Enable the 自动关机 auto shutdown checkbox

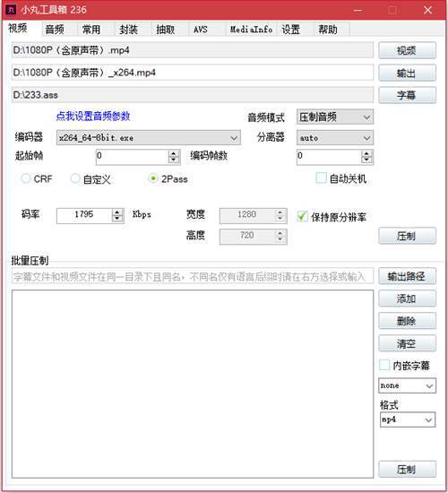321,178
